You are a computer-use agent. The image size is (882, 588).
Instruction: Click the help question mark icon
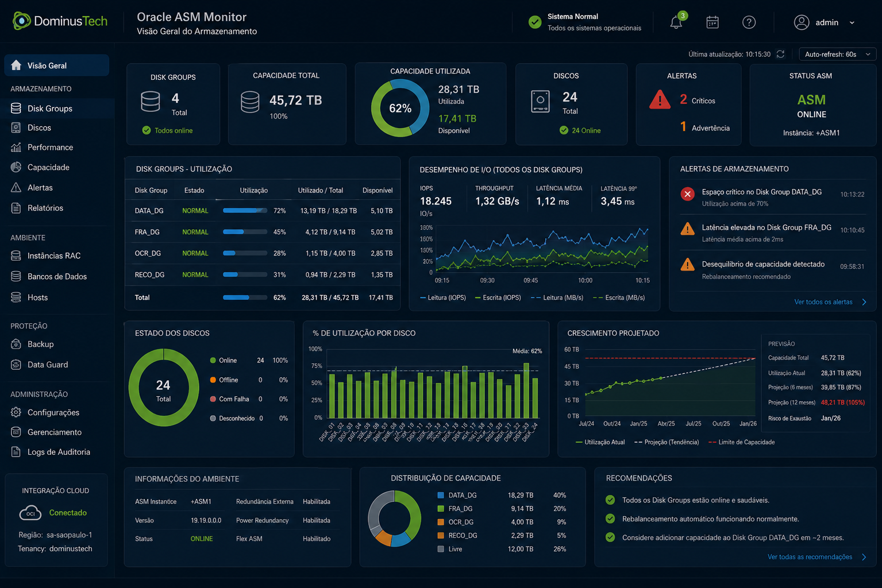749,22
